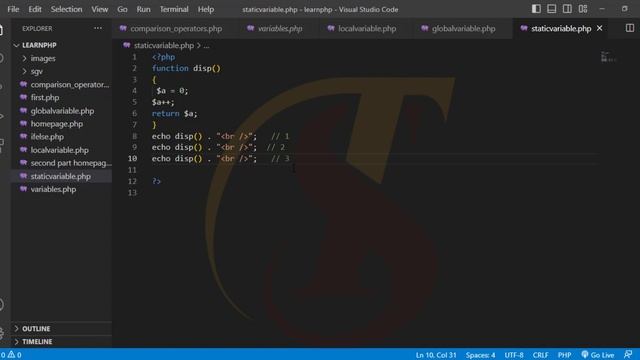The width and height of the screenshot is (640, 360).
Task: Click PHP icon beside variables.php in explorer
Action: click(23, 189)
